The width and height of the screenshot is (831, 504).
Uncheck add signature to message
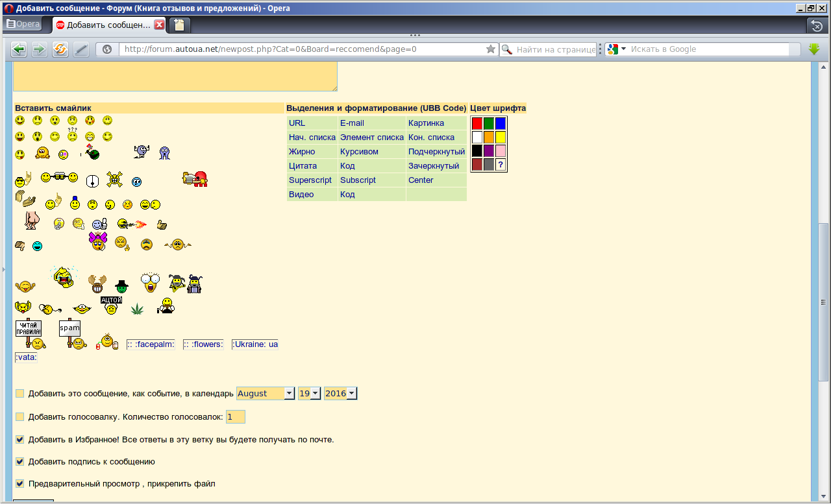[x=20, y=462]
